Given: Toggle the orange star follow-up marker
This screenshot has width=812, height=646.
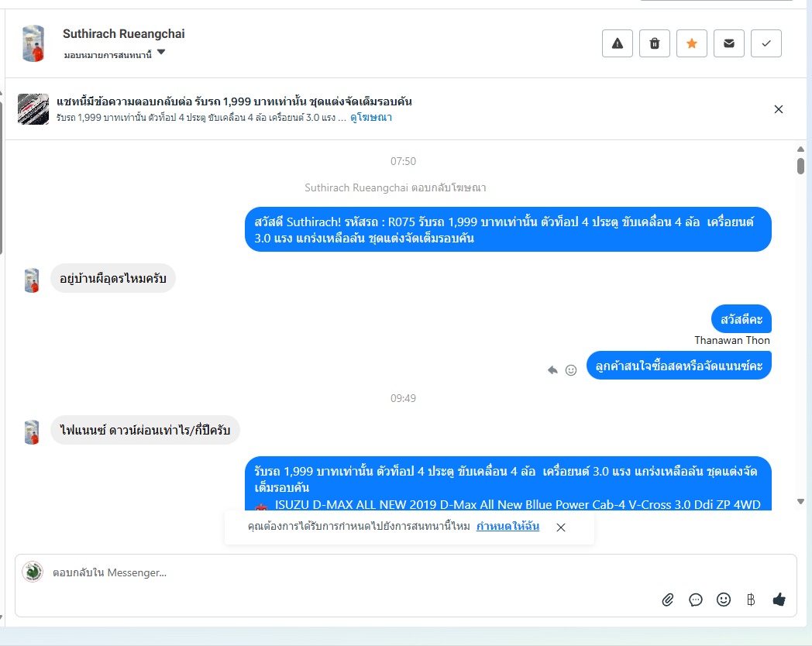Looking at the screenshot, I should (692, 43).
